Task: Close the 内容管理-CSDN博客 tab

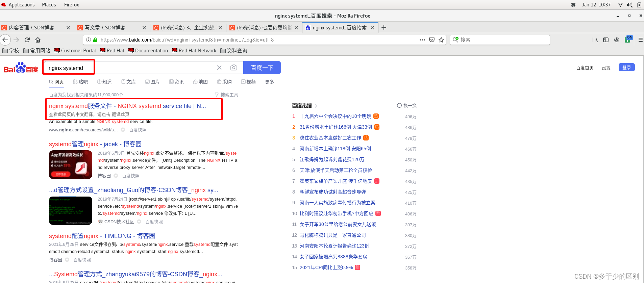Action: click(68, 28)
